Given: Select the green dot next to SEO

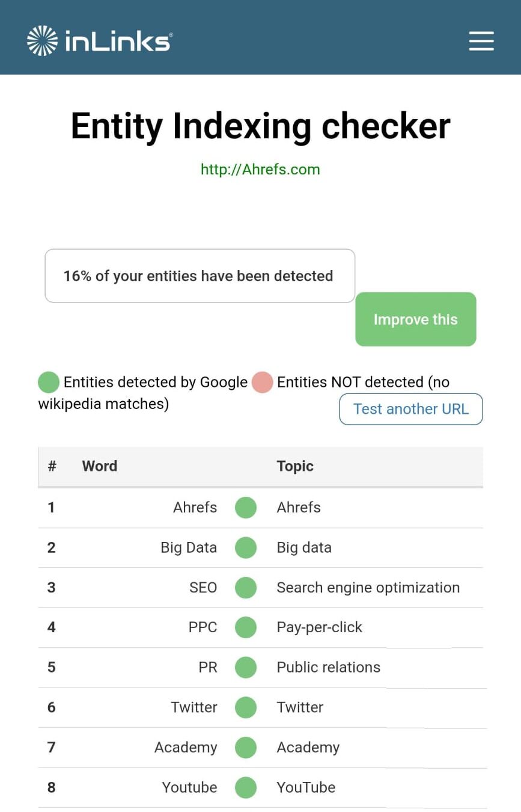Looking at the screenshot, I should click(x=245, y=588).
